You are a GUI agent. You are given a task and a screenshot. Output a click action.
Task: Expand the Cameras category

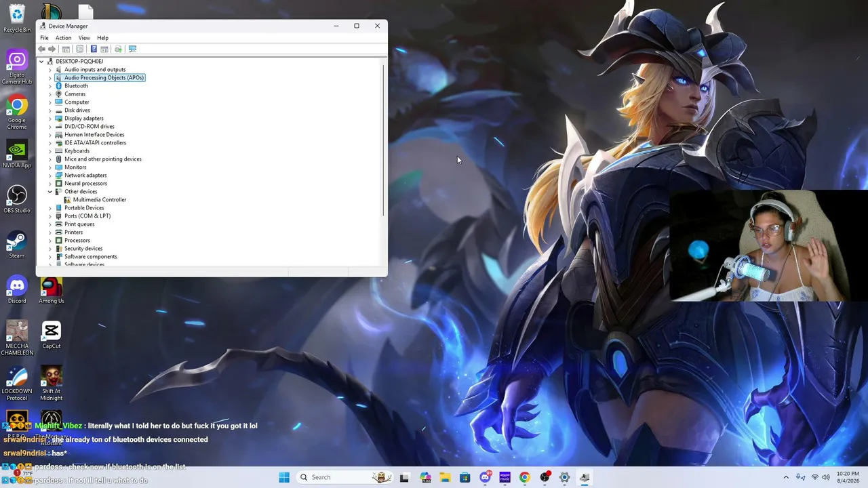pyautogui.click(x=50, y=94)
